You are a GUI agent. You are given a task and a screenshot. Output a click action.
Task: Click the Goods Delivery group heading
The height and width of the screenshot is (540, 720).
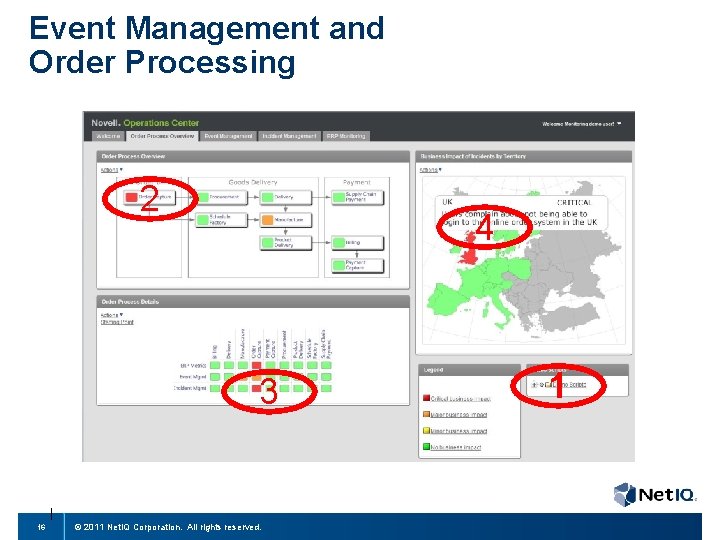point(253,182)
